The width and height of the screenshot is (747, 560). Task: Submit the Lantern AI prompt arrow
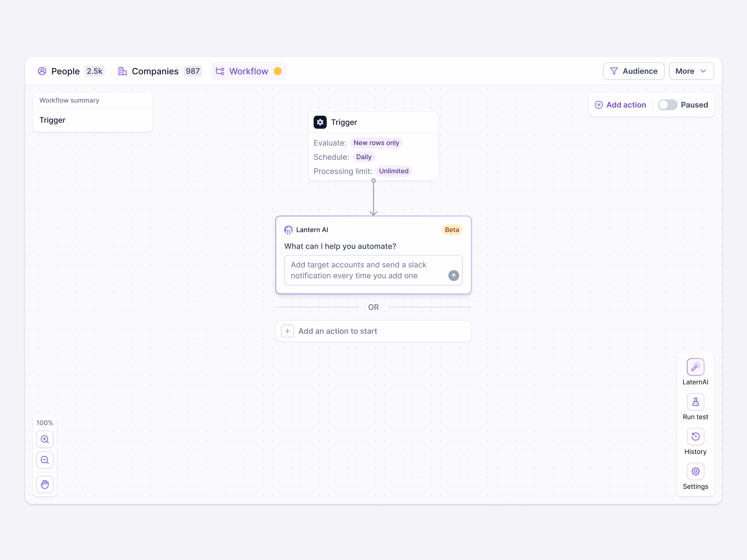(x=454, y=276)
